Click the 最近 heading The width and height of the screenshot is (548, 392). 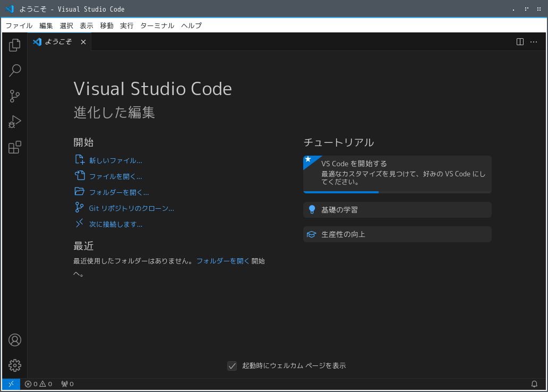(x=83, y=246)
